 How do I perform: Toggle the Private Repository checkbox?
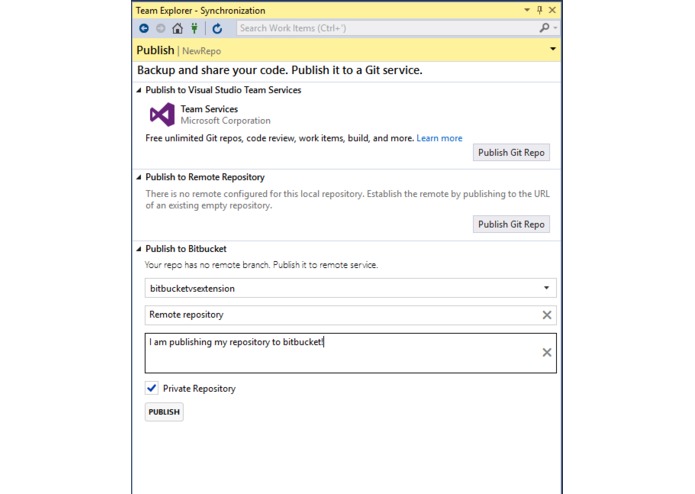(x=152, y=388)
